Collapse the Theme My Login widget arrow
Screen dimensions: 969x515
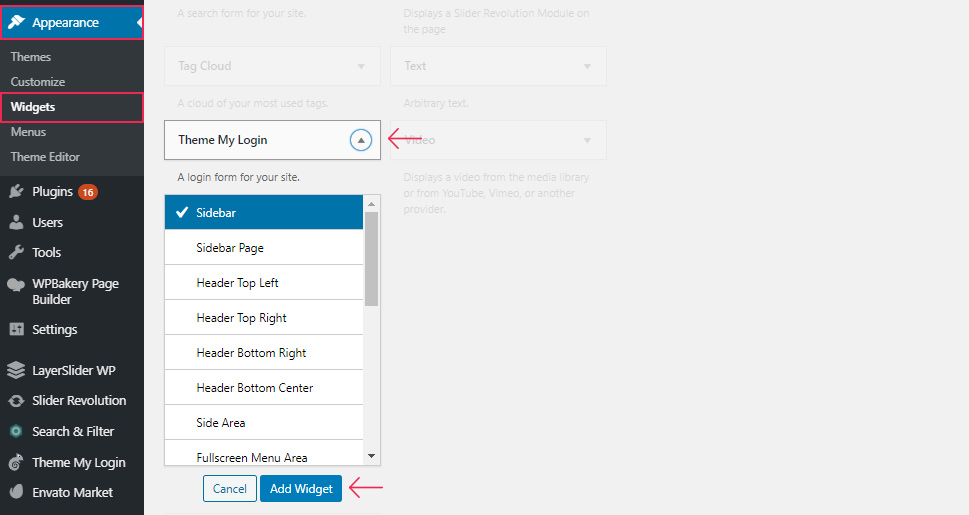(x=361, y=140)
